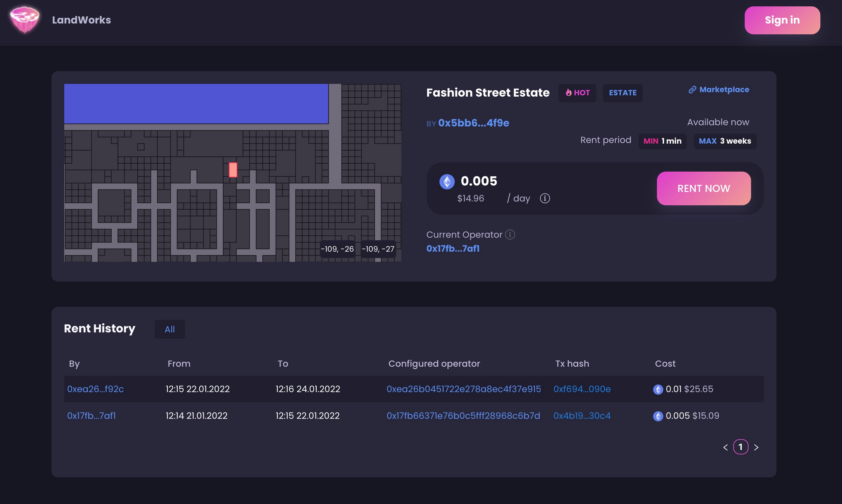The width and height of the screenshot is (842, 504).
Task: Click the LandWorks jellyfish logo
Action: click(x=24, y=20)
